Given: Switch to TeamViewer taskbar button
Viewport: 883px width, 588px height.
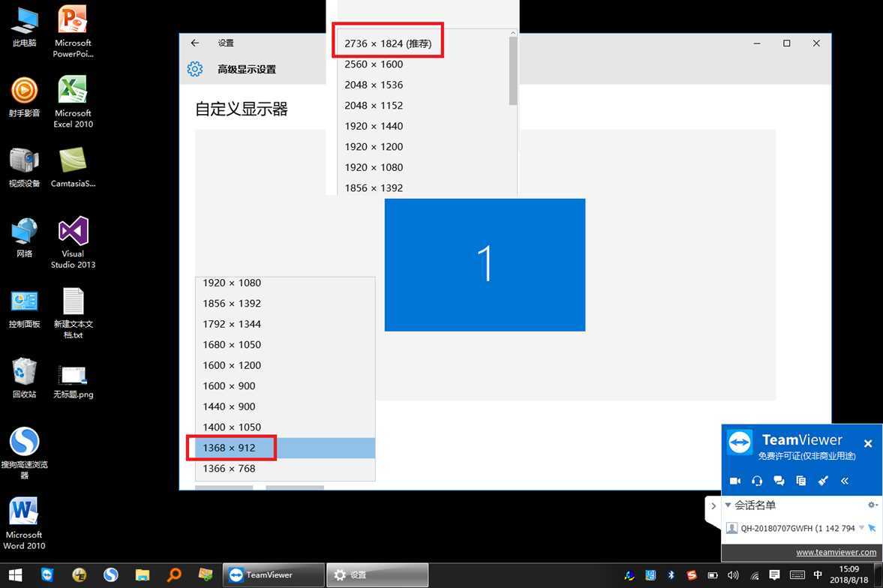Looking at the screenshot, I should [274, 575].
